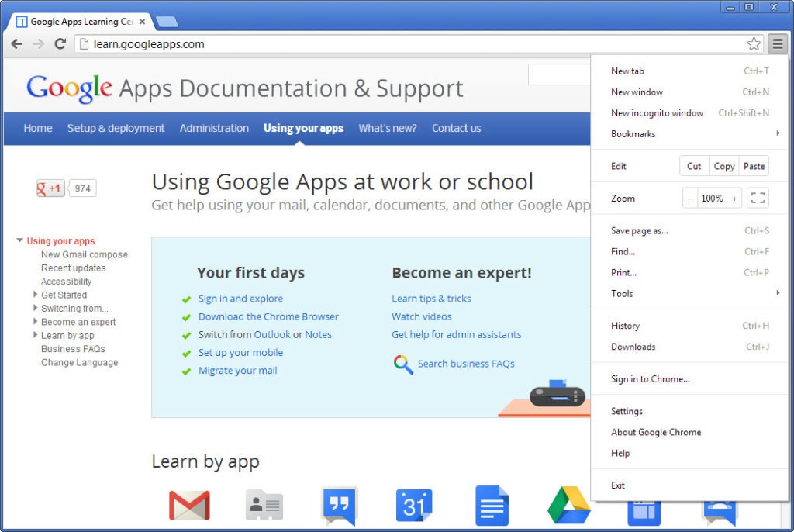Image resolution: width=794 pixels, height=532 pixels.
Task: Open the Migrate your mail link
Action: click(237, 371)
